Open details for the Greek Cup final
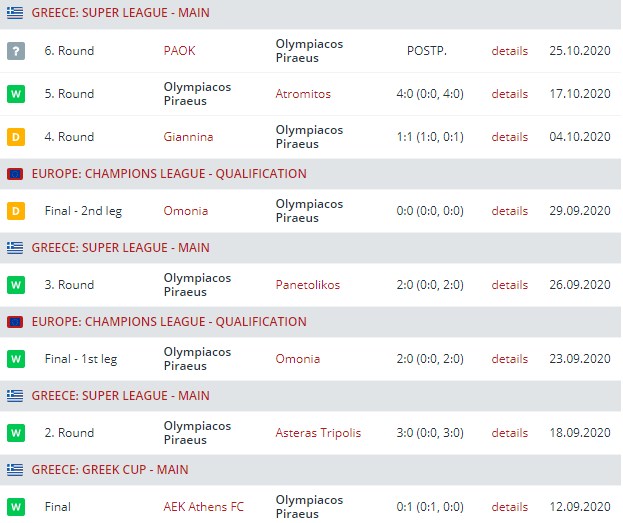This screenshot has height=523, width=623. [x=509, y=507]
